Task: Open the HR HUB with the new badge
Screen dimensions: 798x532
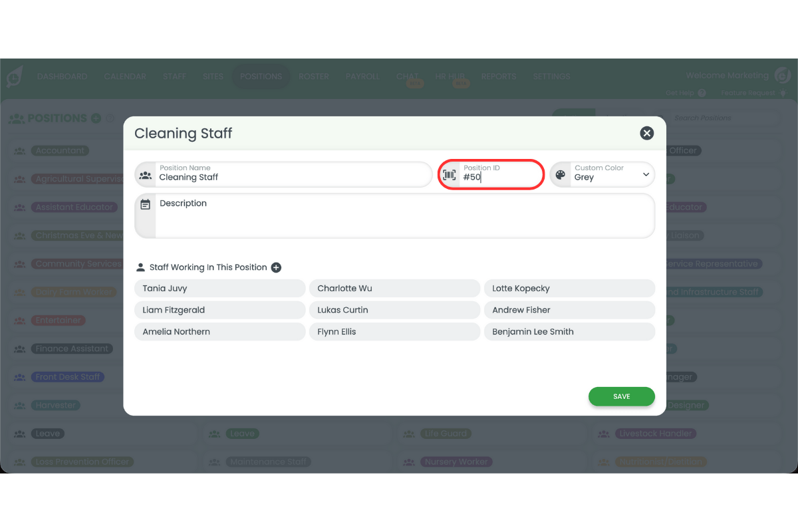Action: tap(451, 76)
